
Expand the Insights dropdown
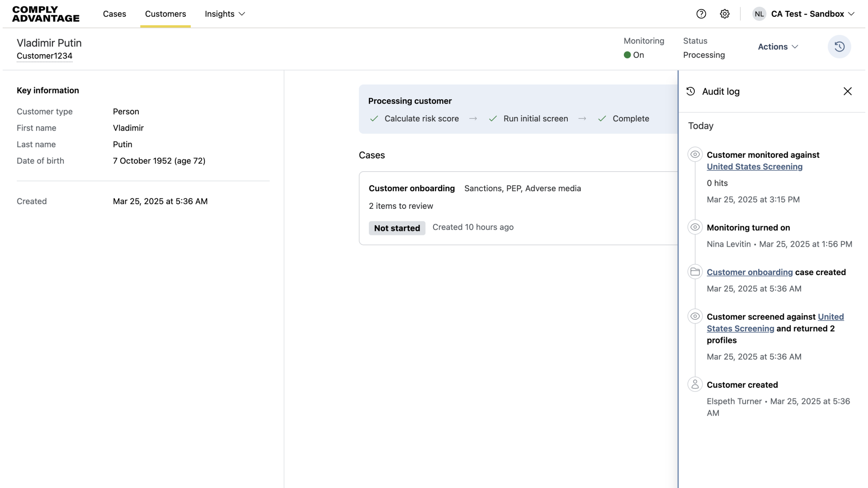tap(225, 14)
